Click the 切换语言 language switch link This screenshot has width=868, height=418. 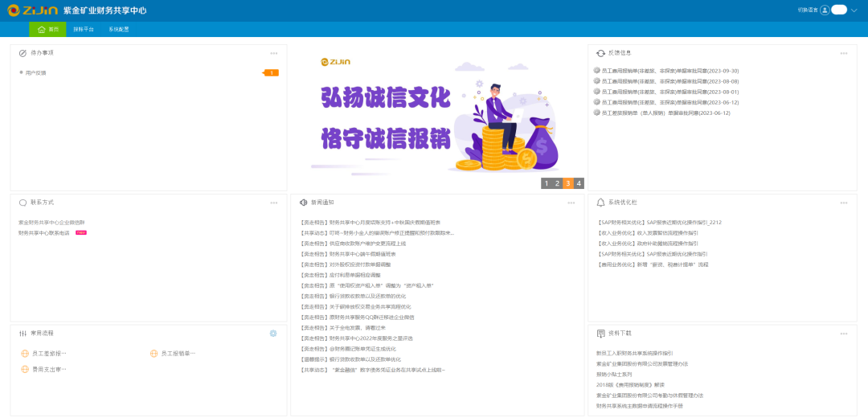point(807,10)
